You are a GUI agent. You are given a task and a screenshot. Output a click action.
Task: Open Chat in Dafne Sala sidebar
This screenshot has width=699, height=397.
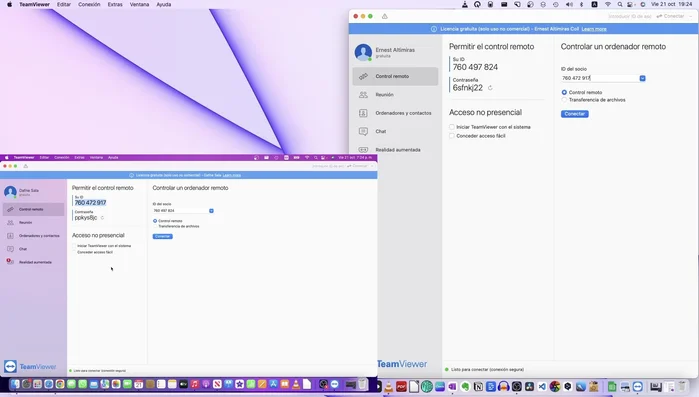coord(33,249)
